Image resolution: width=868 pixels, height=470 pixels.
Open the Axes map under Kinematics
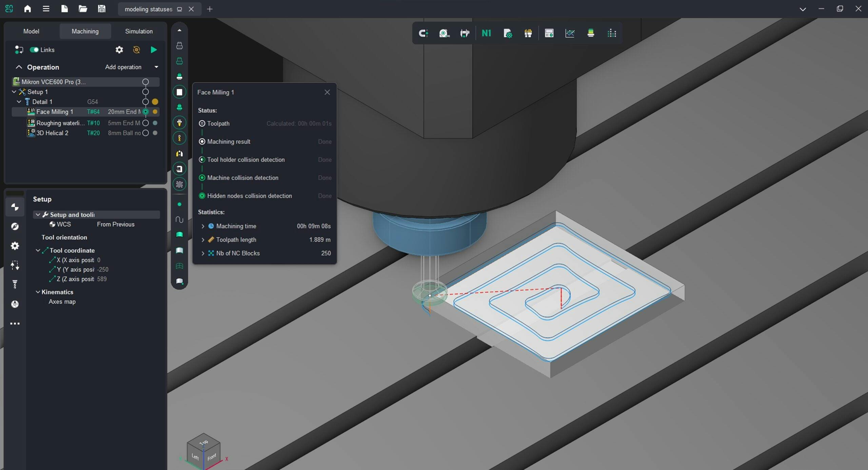coord(62,302)
